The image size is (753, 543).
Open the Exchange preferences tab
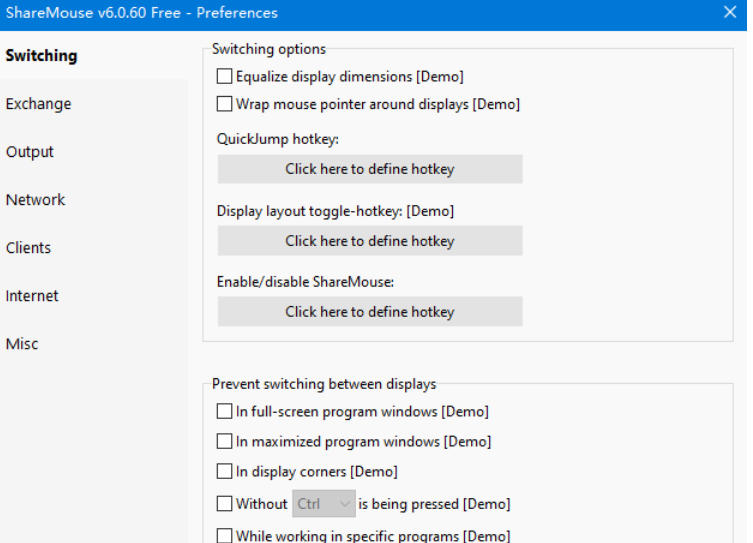click(x=39, y=104)
